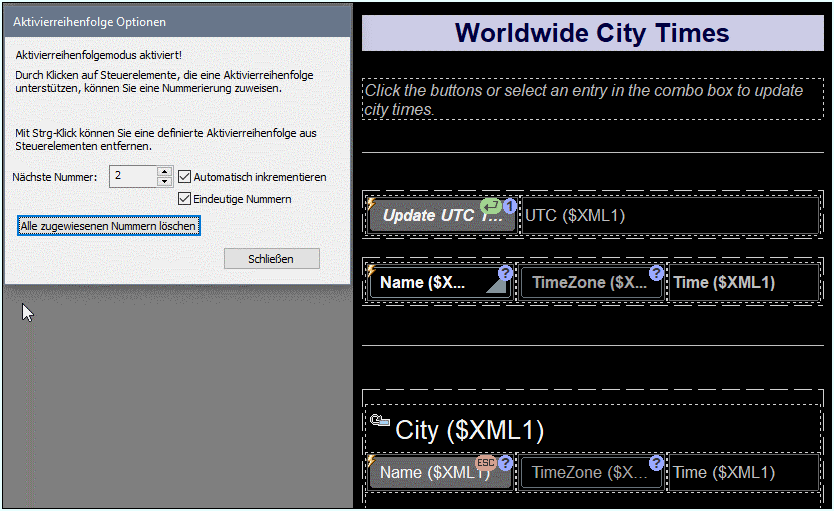The image size is (834, 511).
Task: Click into the 'Nächste Nummer' number field
Action: coord(132,177)
